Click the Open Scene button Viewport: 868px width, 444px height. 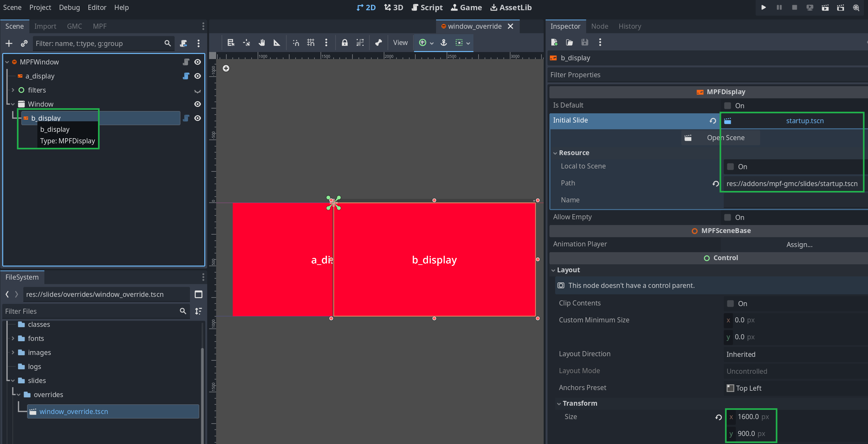point(721,138)
